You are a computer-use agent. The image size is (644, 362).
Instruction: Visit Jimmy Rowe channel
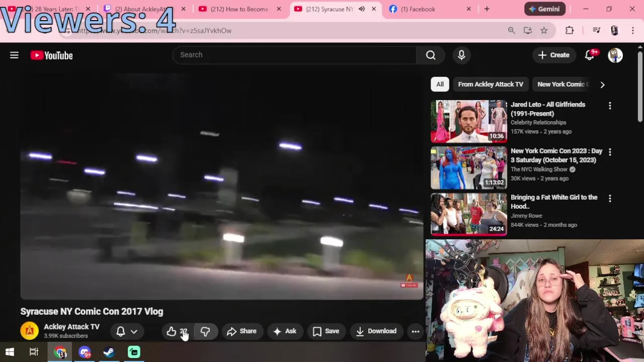tap(526, 216)
